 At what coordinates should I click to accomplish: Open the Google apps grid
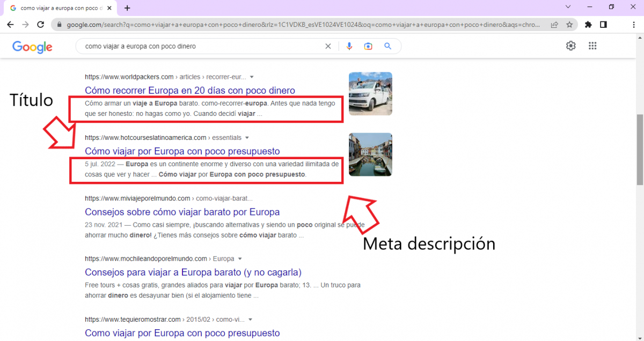[x=592, y=46]
